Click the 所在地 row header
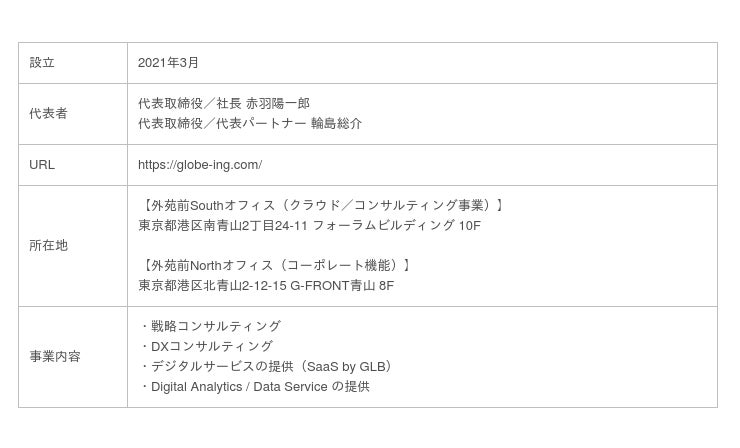Screen dimensions: 740x448 coord(48,246)
